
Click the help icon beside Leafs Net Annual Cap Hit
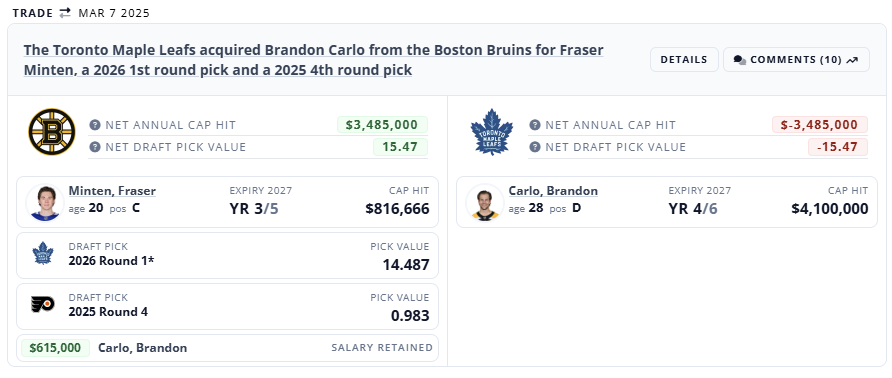[x=535, y=125]
